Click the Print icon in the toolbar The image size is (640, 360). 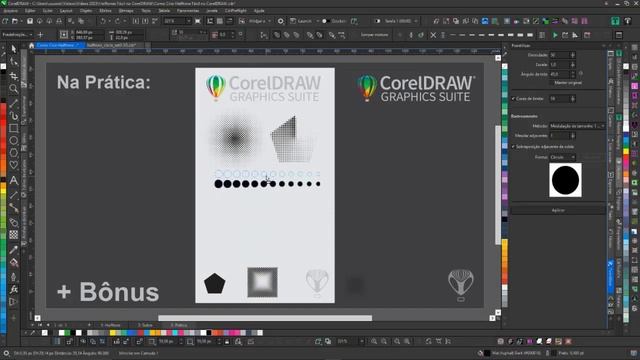tap(59, 21)
